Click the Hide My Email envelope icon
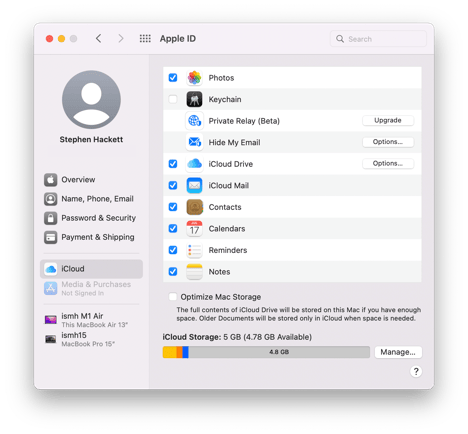468x434 pixels. click(x=194, y=142)
